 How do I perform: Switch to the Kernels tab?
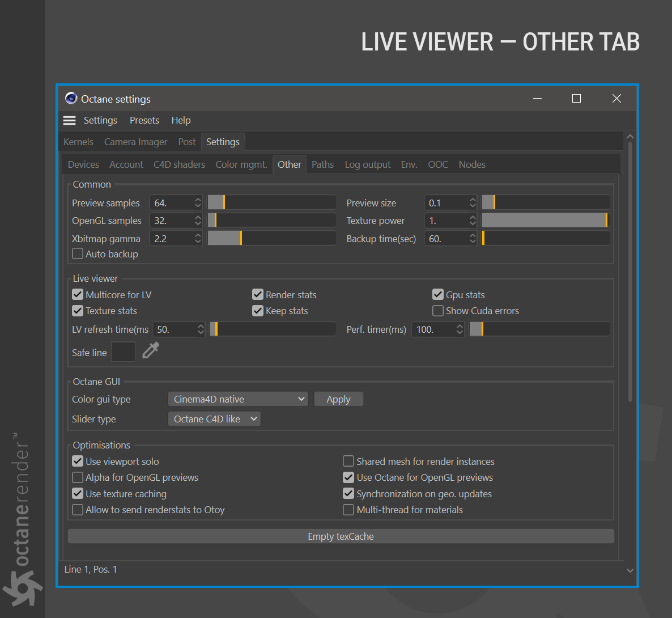pos(78,142)
